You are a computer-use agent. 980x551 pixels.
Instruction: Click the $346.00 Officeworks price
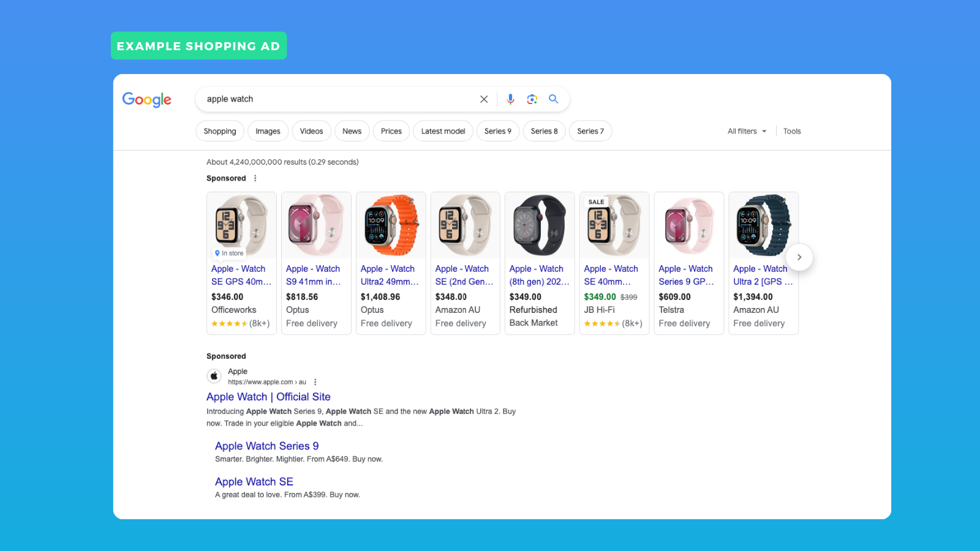tap(227, 297)
